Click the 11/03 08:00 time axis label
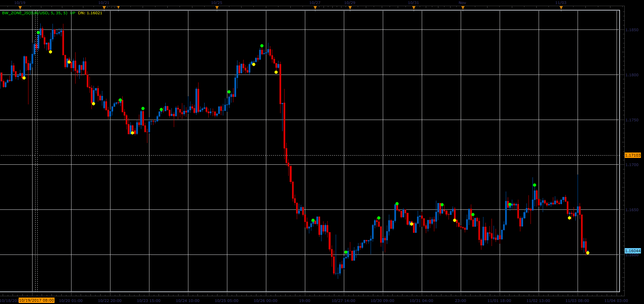 (577, 301)
